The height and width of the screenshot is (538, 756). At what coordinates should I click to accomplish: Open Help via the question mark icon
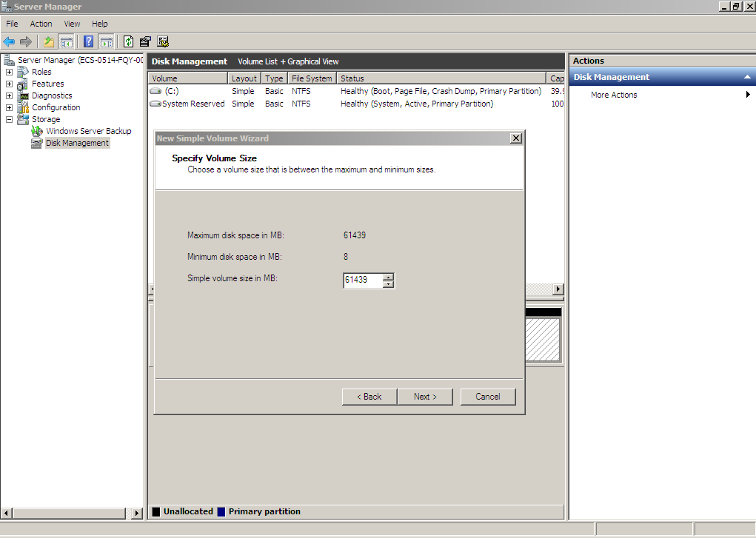pyautogui.click(x=89, y=41)
